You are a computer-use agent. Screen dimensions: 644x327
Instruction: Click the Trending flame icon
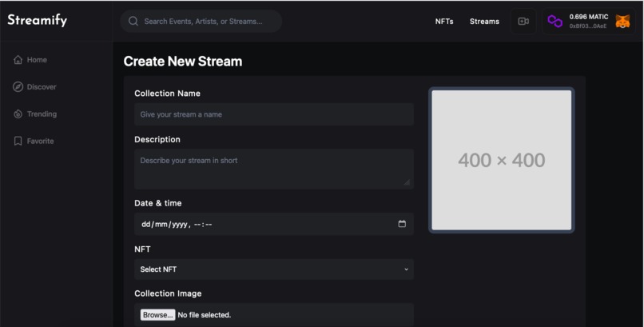click(18, 114)
